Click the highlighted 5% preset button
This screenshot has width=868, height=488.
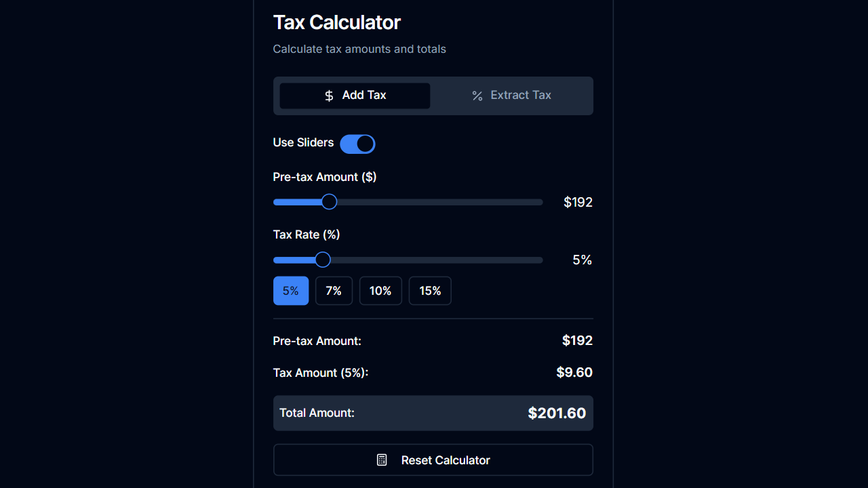pos(290,290)
